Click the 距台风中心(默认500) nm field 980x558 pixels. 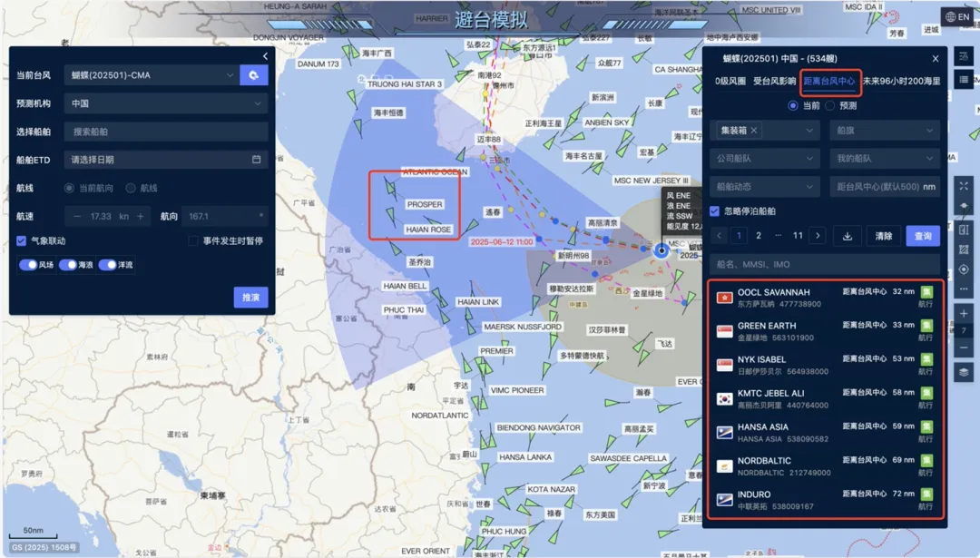[x=885, y=187]
